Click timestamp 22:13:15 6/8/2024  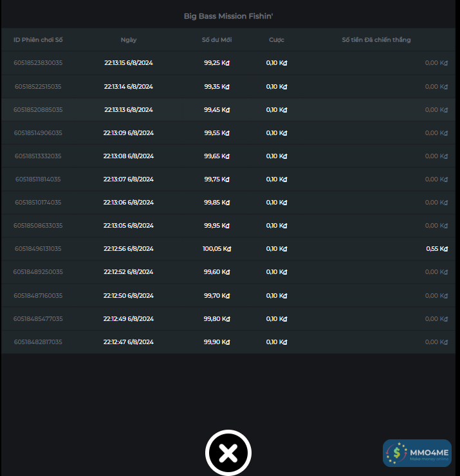[x=129, y=63]
